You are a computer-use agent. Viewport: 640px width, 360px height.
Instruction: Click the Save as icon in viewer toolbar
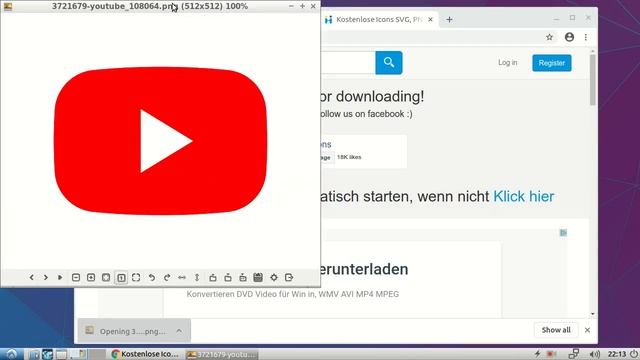(243, 278)
